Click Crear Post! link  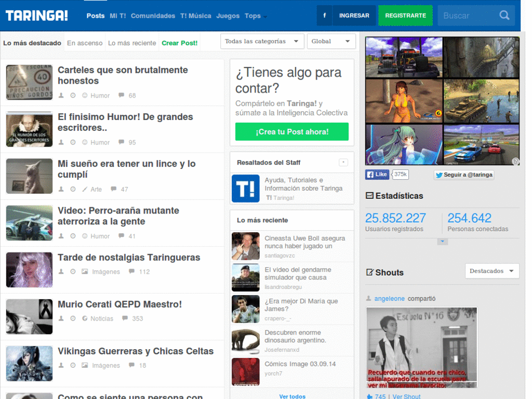pos(179,43)
